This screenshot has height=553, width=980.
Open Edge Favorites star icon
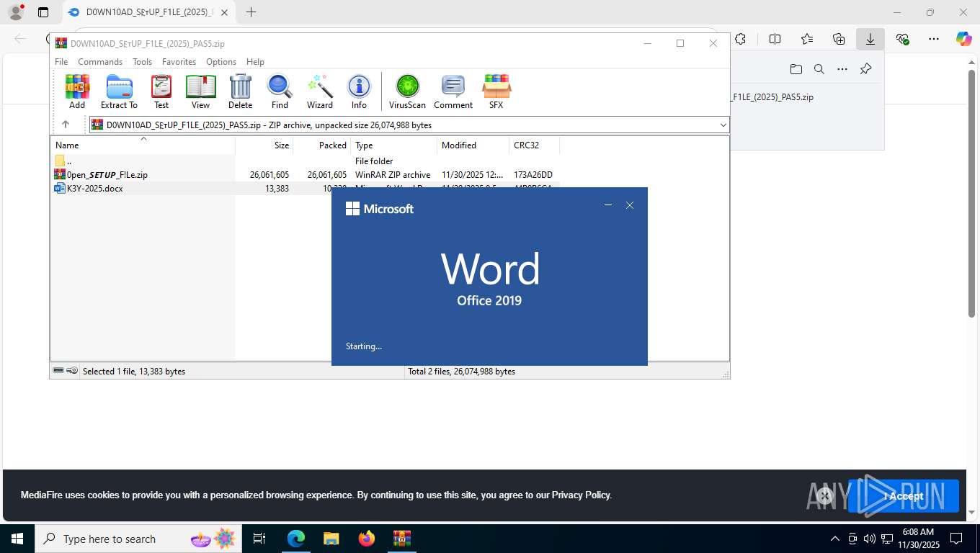(807, 39)
